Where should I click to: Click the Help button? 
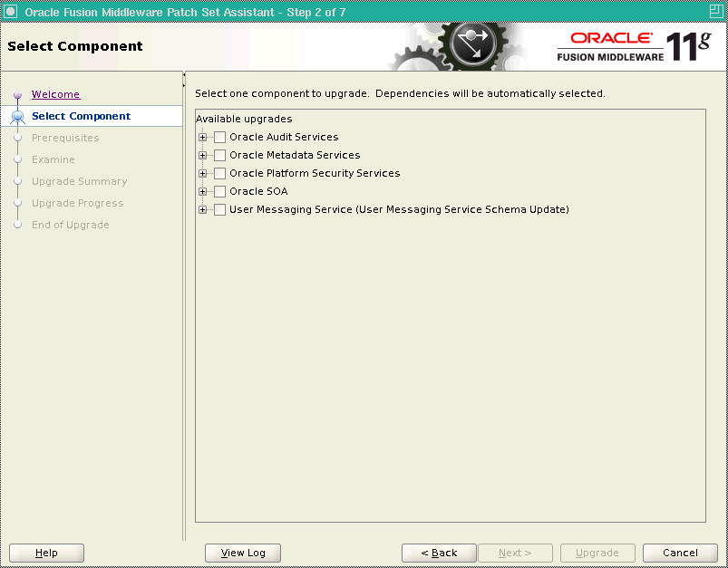coord(46,553)
